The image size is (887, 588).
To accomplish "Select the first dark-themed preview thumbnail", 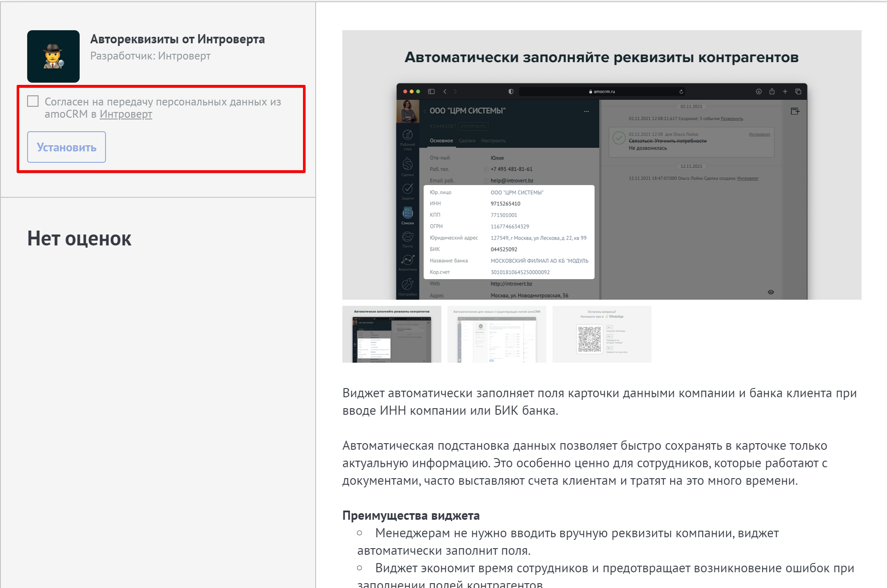I will (392, 334).
